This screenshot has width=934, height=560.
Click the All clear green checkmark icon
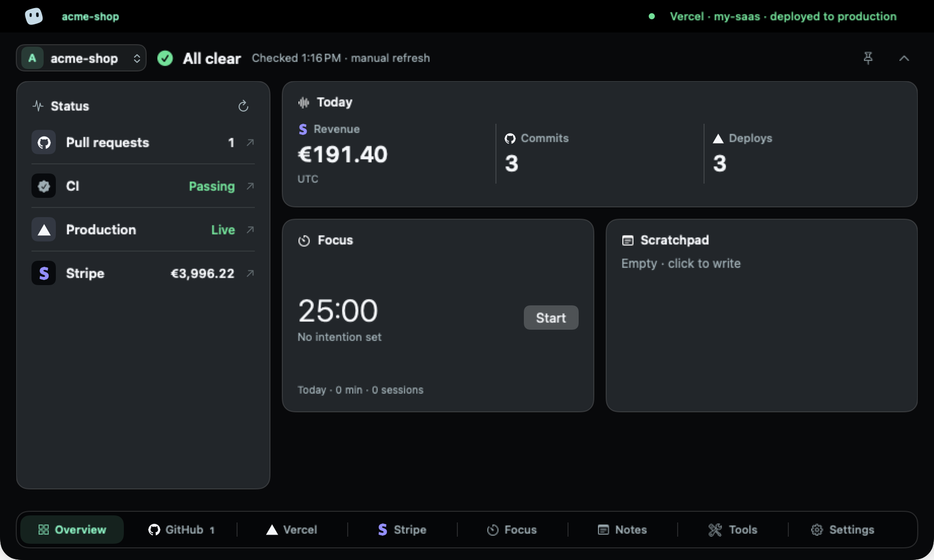(165, 58)
